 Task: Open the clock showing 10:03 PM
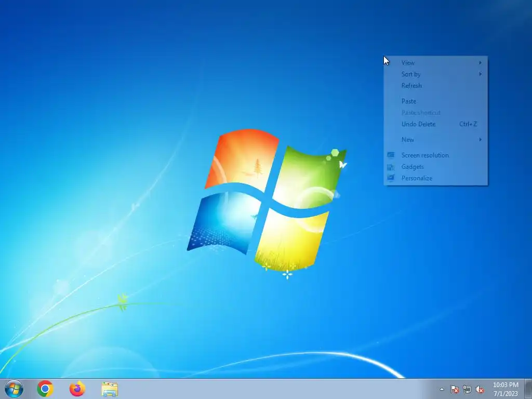tap(506, 389)
